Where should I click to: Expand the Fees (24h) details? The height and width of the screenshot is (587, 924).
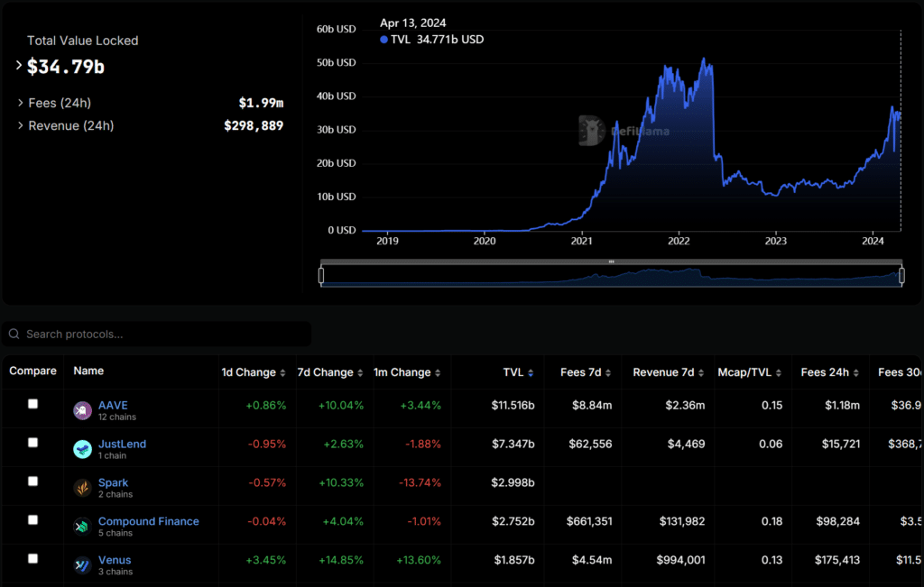(x=21, y=103)
